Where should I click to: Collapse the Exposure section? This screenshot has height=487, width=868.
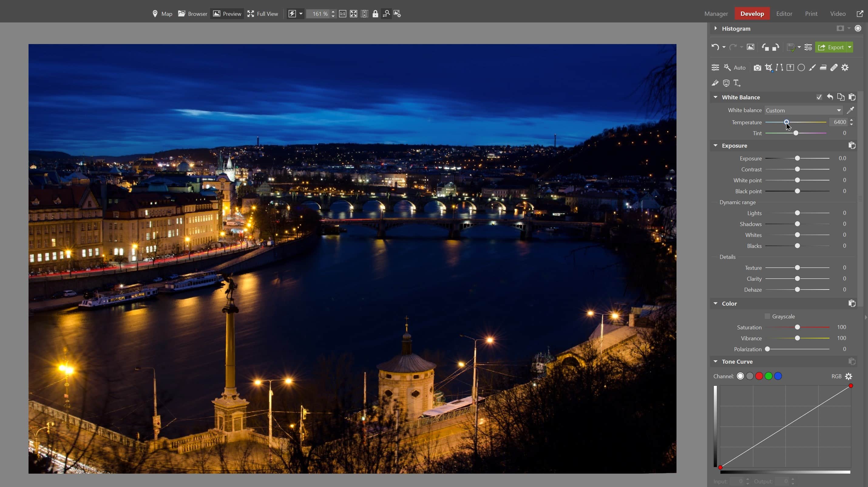[x=715, y=145]
